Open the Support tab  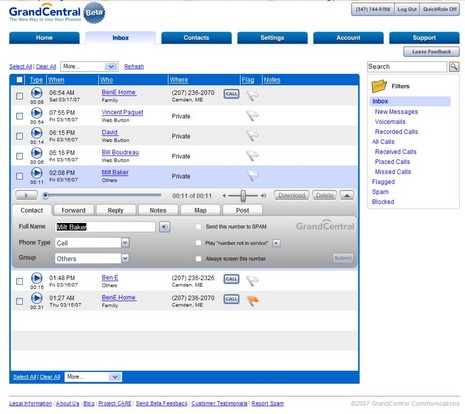tap(424, 38)
